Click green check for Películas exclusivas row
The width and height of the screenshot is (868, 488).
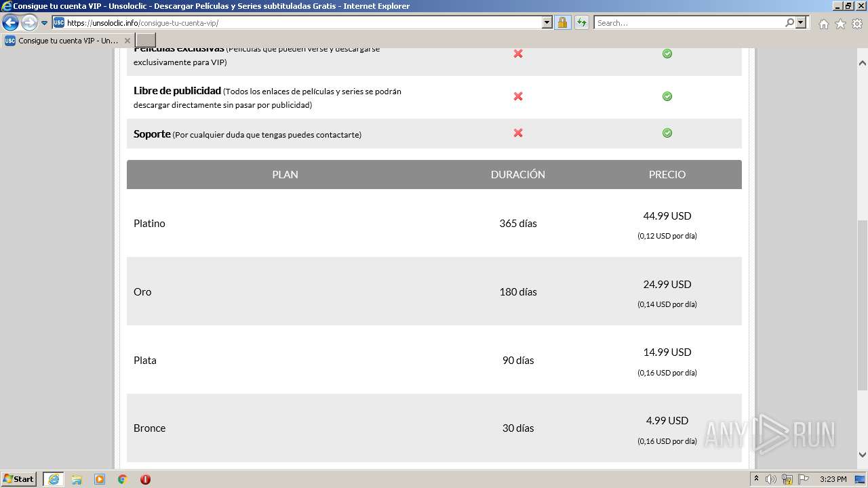pyautogui.click(x=667, y=53)
